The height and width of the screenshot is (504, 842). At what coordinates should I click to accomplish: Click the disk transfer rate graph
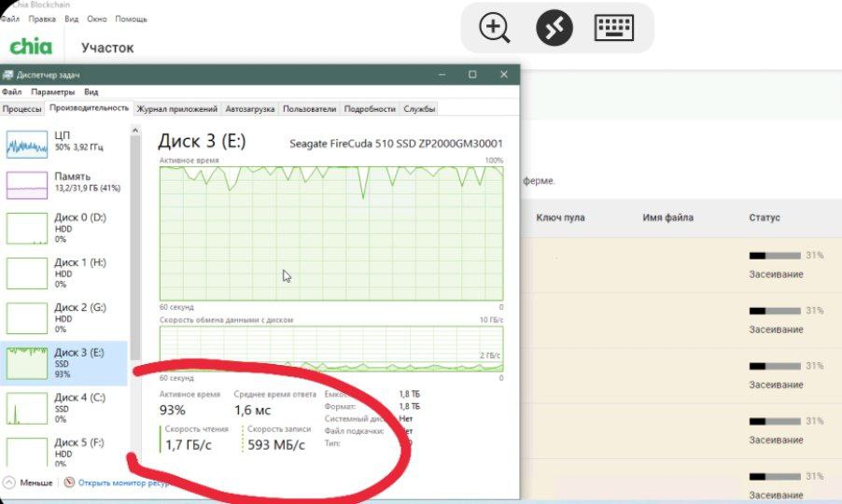point(331,349)
